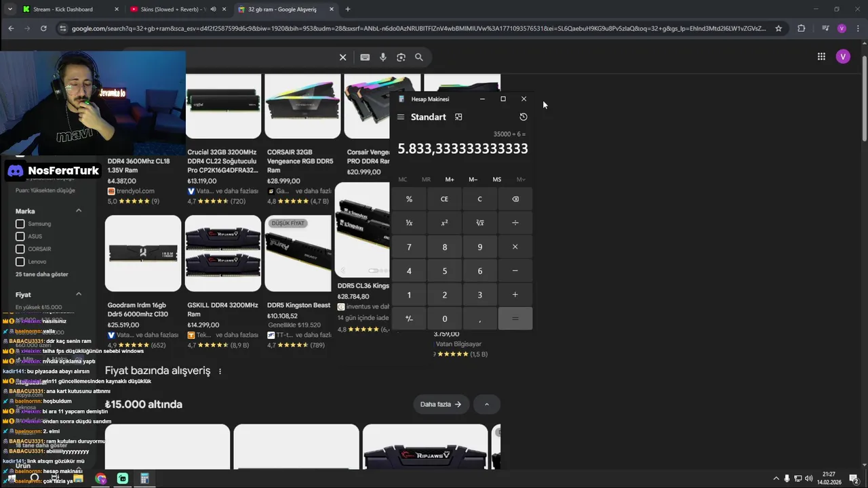Image resolution: width=868 pixels, height=488 pixels.
Task: Open the calculator navigation hamburger menu
Action: click(401, 117)
